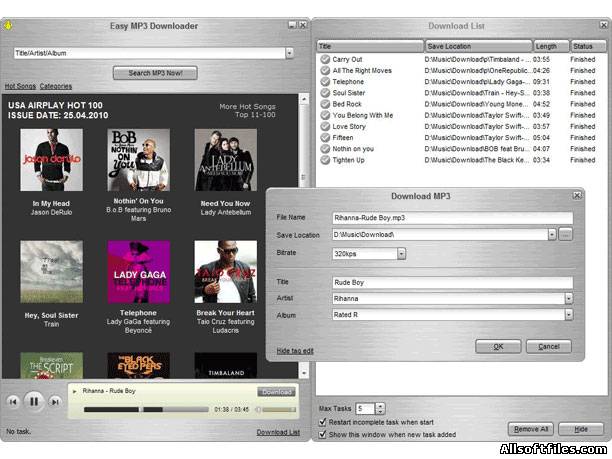Screen dimensions: 612x459
Task: Open the browse folder button for Save Location
Action: tap(566, 235)
